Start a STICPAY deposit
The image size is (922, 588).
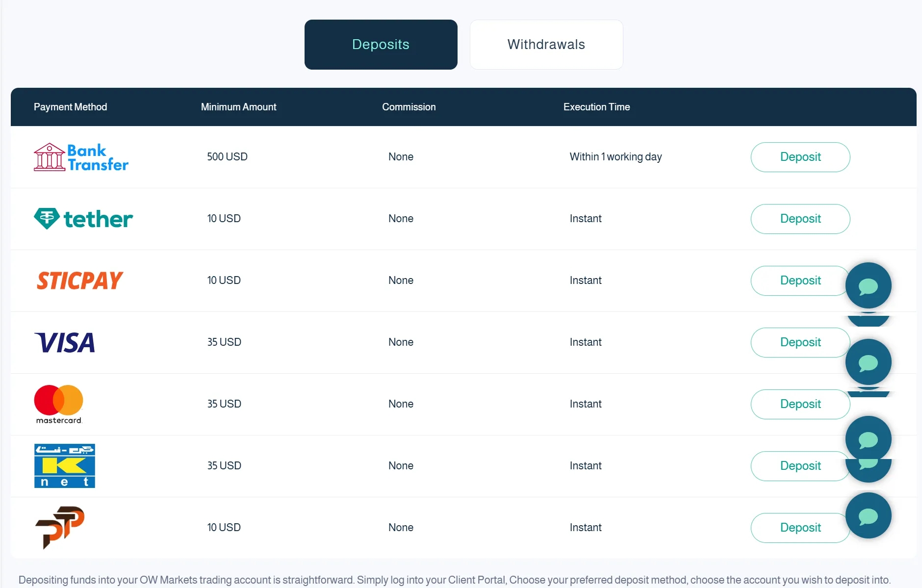(799, 281)
